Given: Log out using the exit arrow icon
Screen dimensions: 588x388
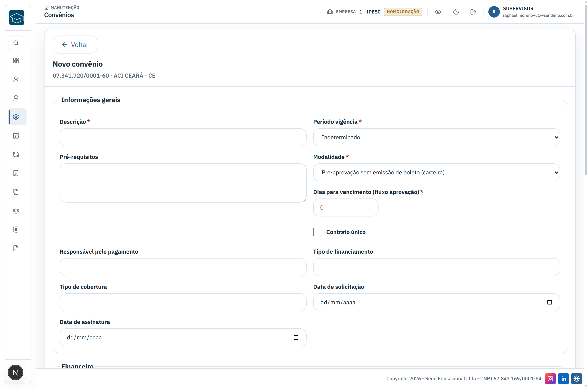Looking at the screenshot, I should [x=473, y=12].
